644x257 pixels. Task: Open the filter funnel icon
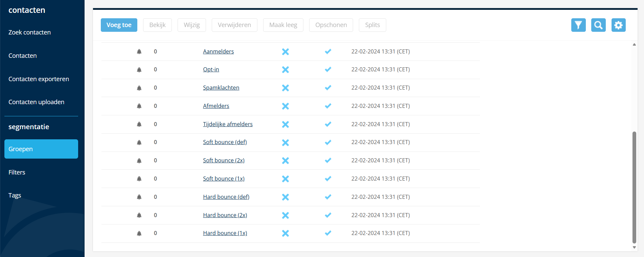(x=578, y=25)
